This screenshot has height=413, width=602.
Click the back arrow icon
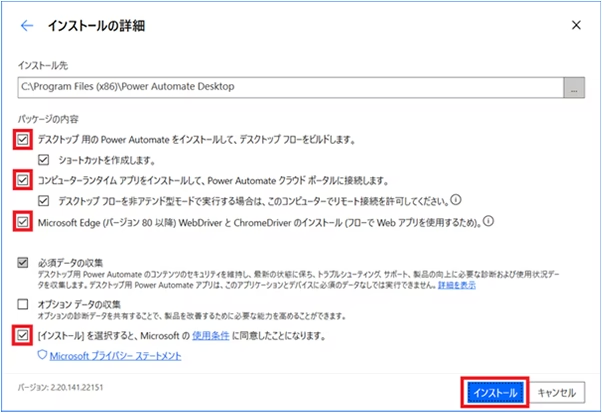point(27,26)
